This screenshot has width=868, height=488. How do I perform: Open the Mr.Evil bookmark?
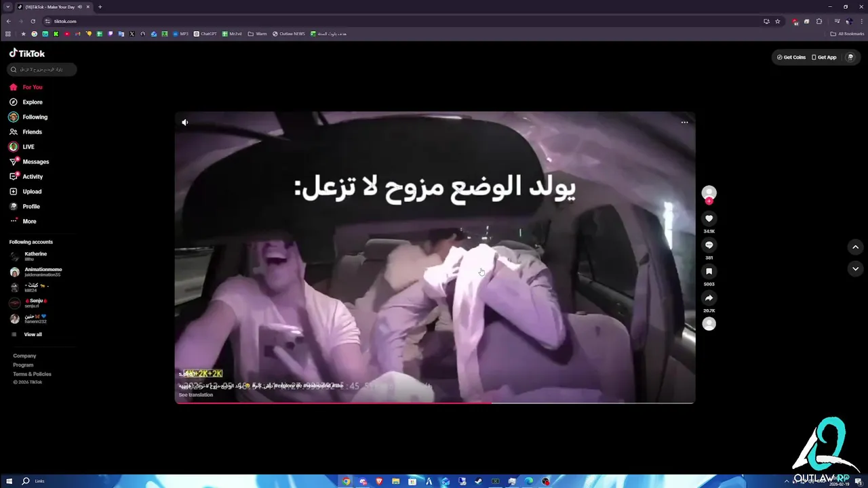[233, 34]
